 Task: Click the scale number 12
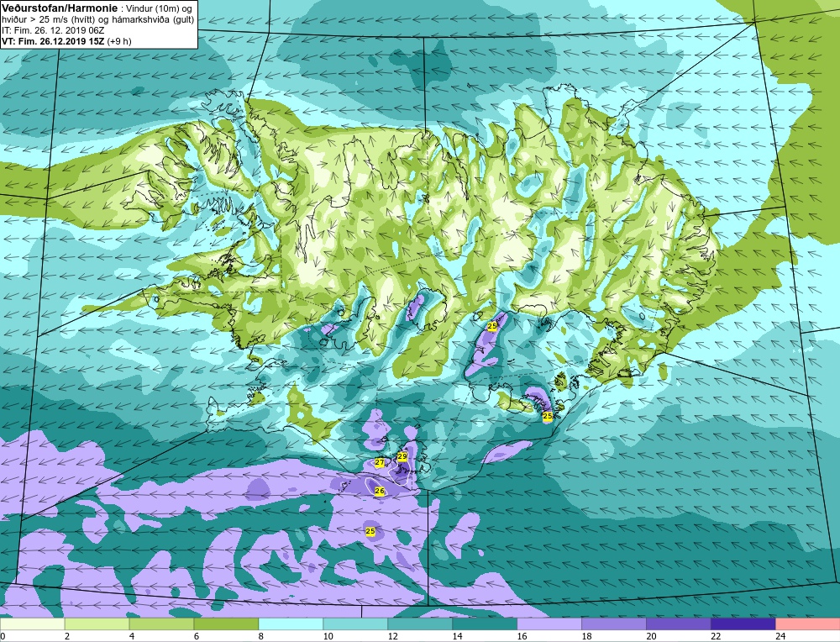[392, 636]
